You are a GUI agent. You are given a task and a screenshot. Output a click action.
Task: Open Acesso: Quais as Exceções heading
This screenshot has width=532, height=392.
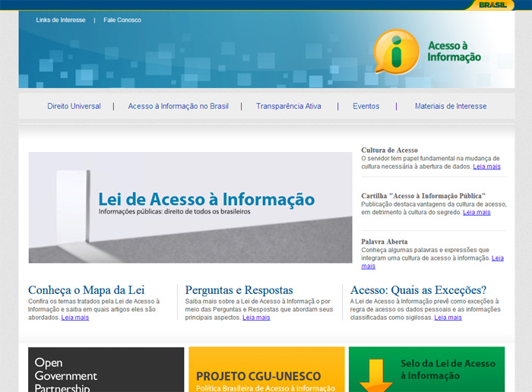pyautogui.click(x=418, y=290)
